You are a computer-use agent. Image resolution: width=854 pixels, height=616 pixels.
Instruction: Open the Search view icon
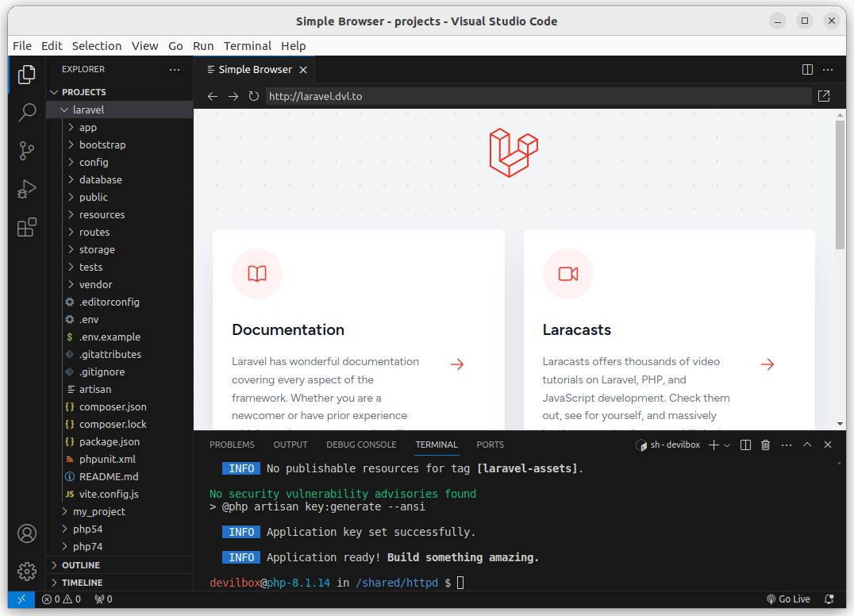point(27,113)
